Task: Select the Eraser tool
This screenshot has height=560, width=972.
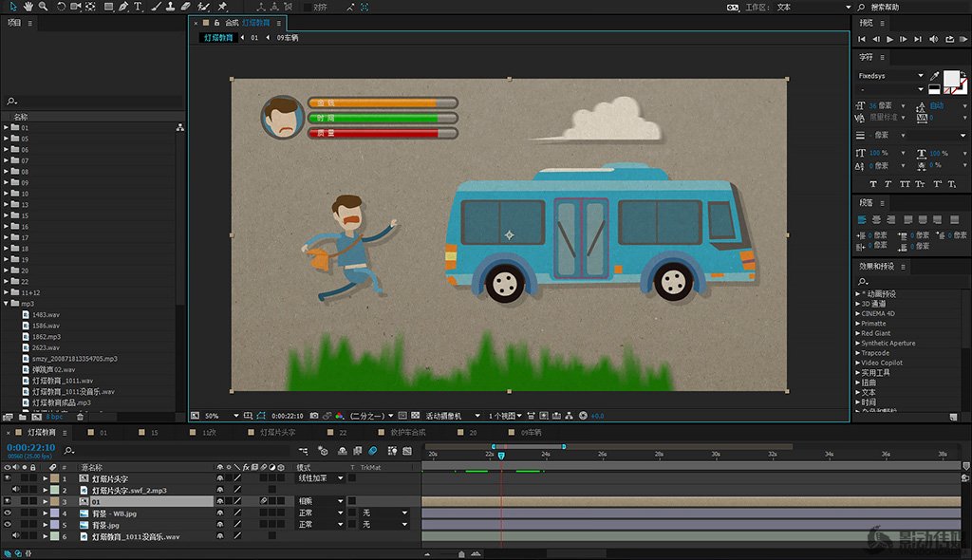Action: (x=186, y=7)
